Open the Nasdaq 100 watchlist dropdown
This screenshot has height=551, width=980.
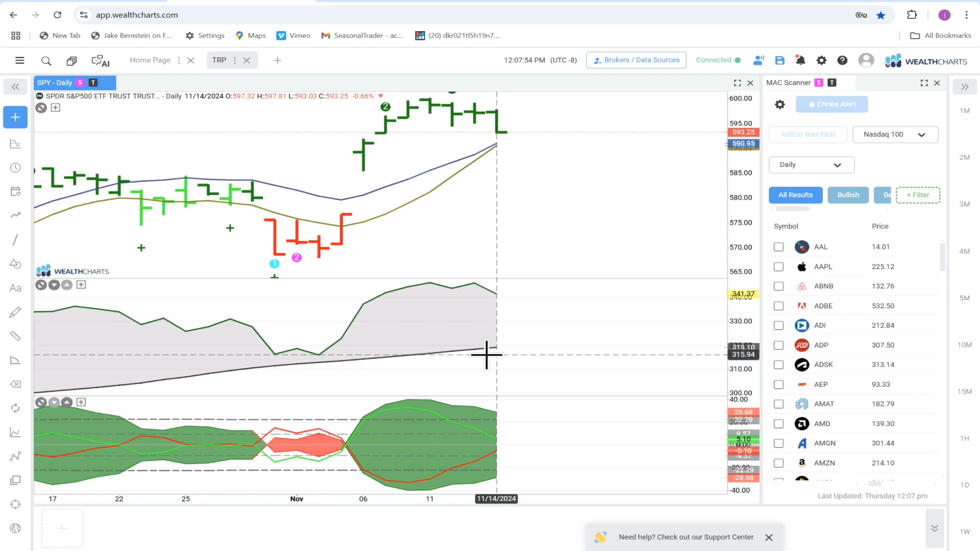click(895, 135)
